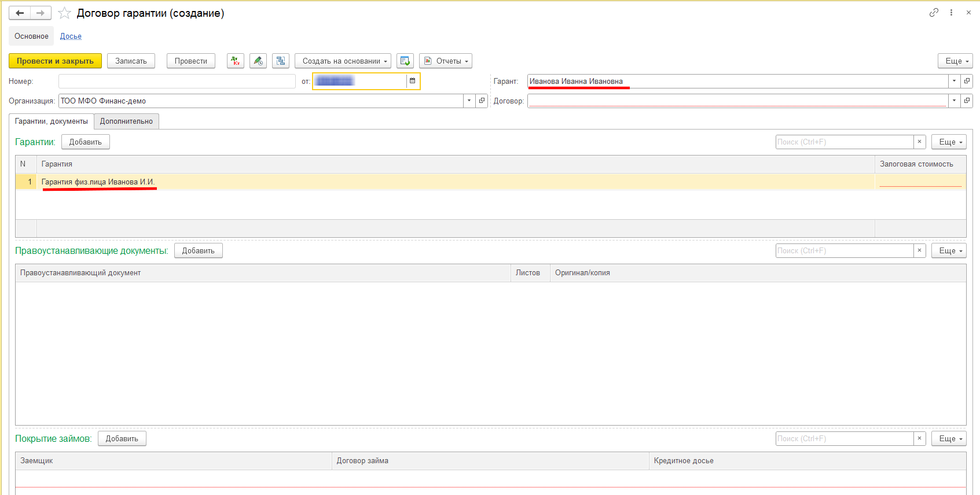The height and width of the screenshot is (495, 980).
Task: Click the document approval check icon
Action: click(x=405, y=61)
